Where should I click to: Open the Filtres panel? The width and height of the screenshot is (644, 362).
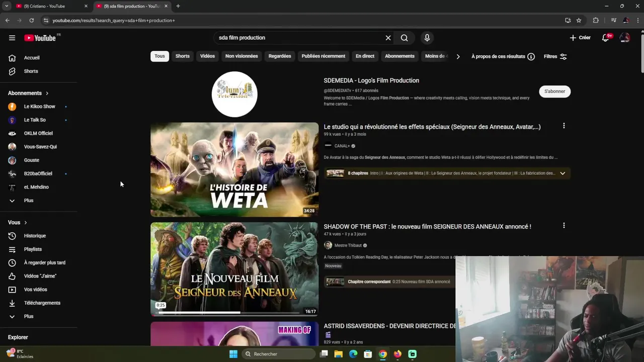(555, 56)
